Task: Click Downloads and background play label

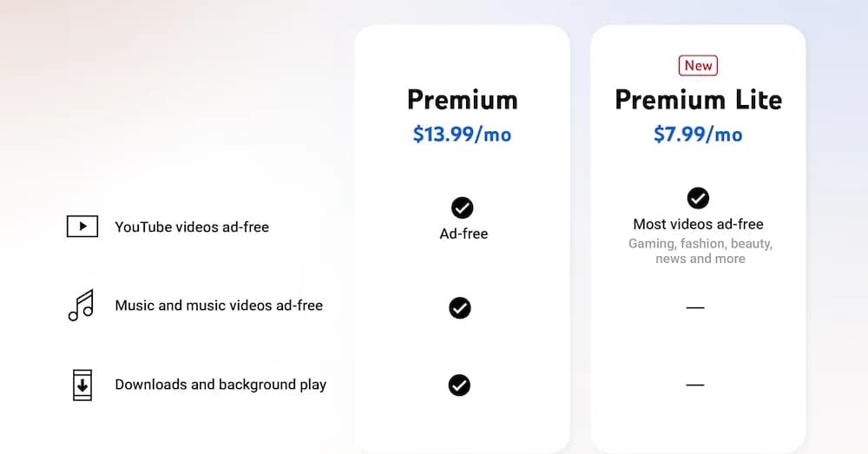Action: tap(220, 385)
